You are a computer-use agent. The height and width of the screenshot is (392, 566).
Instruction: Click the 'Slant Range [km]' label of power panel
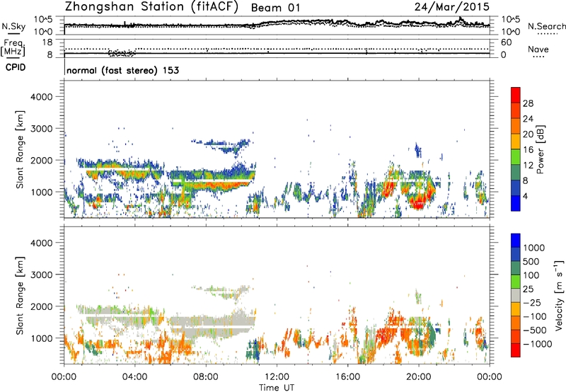(x=20, y=149)
